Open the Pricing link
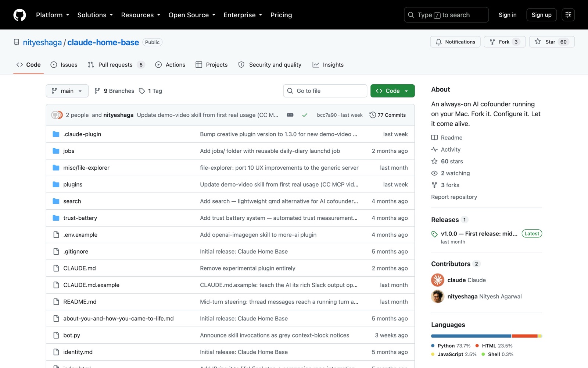The height and width of the screenshot is (368, 588). click(281, 15)
